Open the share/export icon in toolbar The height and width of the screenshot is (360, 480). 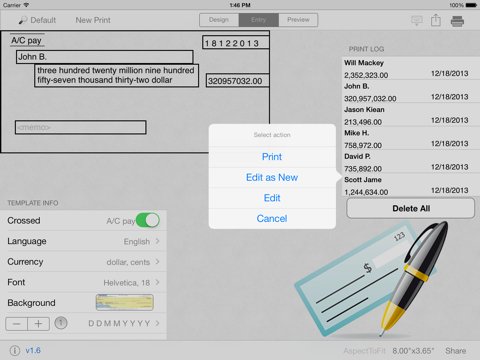[436, 20]
